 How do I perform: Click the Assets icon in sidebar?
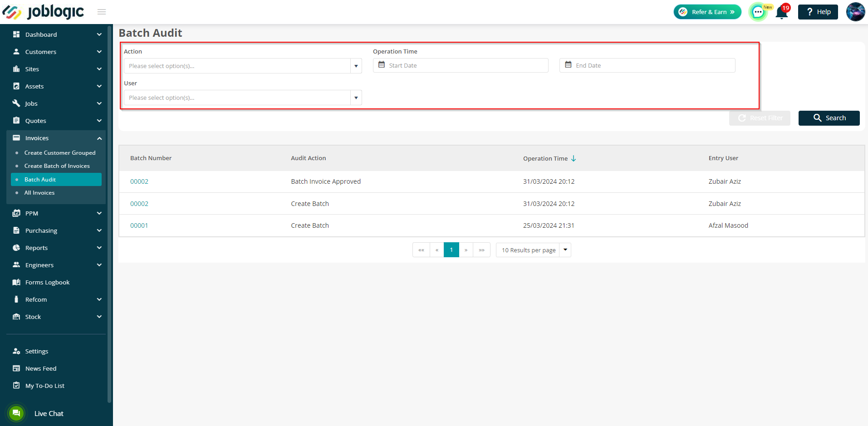16,86
